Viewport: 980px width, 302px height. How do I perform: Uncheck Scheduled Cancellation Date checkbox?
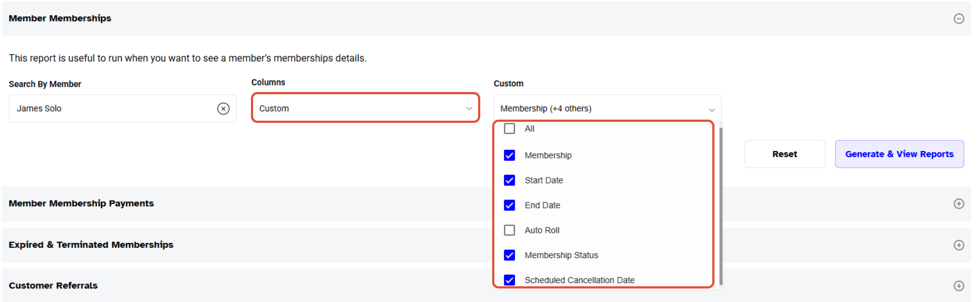tap(509, 280)
